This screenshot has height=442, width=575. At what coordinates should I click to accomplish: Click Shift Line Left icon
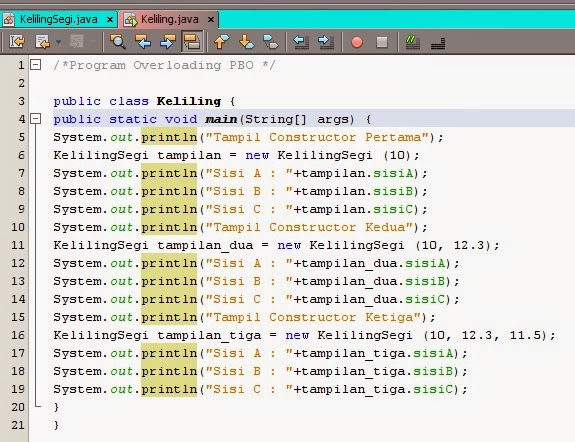coord(301,42)
